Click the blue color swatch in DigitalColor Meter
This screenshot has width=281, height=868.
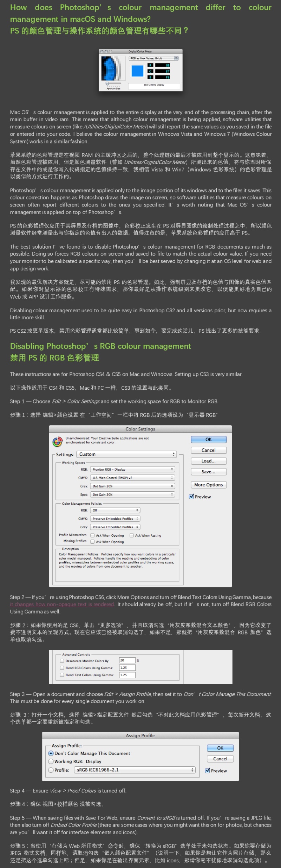pos(137,71)
